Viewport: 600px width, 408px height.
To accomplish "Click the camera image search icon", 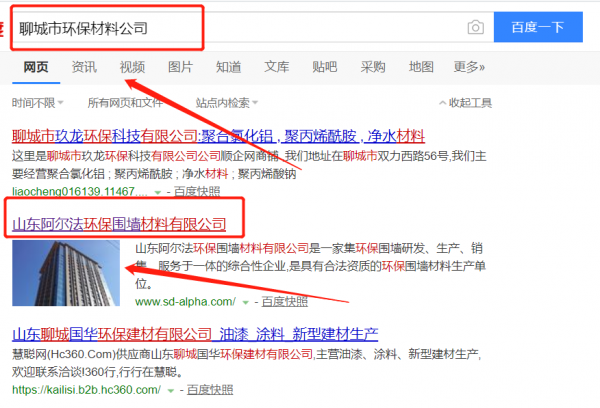I will (476, 28).
